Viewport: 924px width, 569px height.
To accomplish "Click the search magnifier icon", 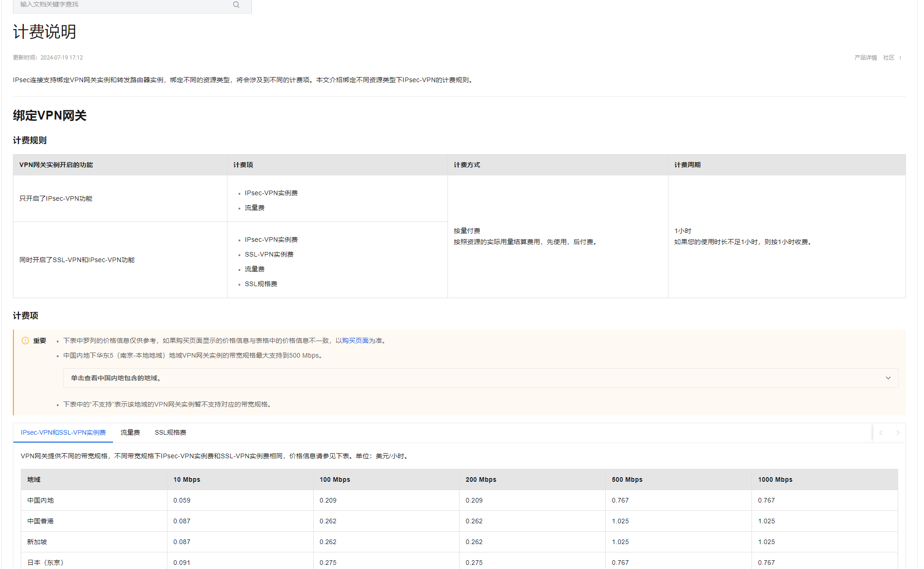I will coord(236,5).
